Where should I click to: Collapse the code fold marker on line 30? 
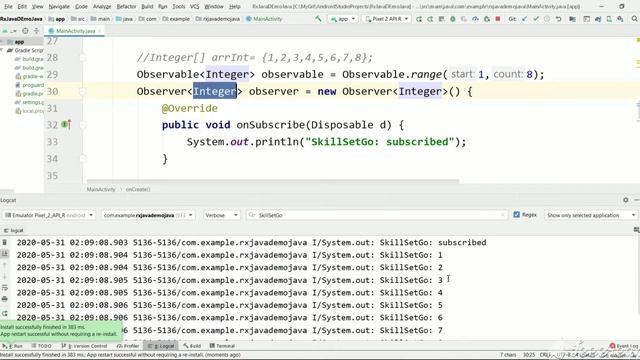83,91
